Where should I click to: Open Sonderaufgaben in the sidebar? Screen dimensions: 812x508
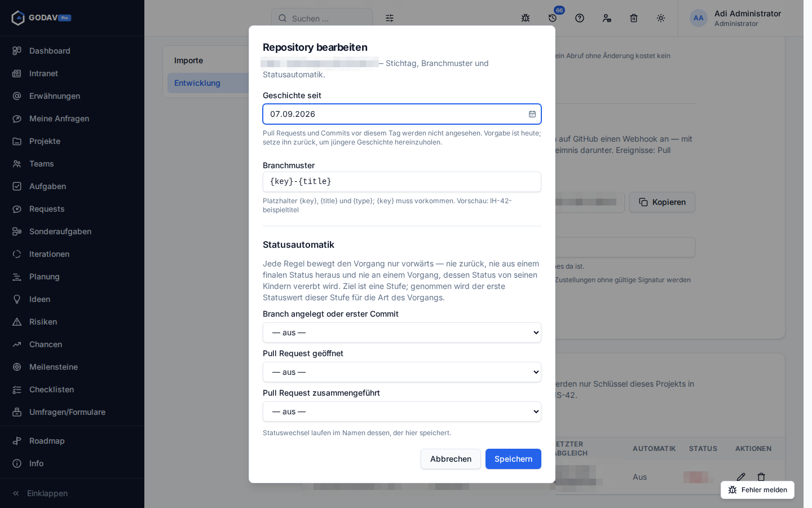coord(72,231)
